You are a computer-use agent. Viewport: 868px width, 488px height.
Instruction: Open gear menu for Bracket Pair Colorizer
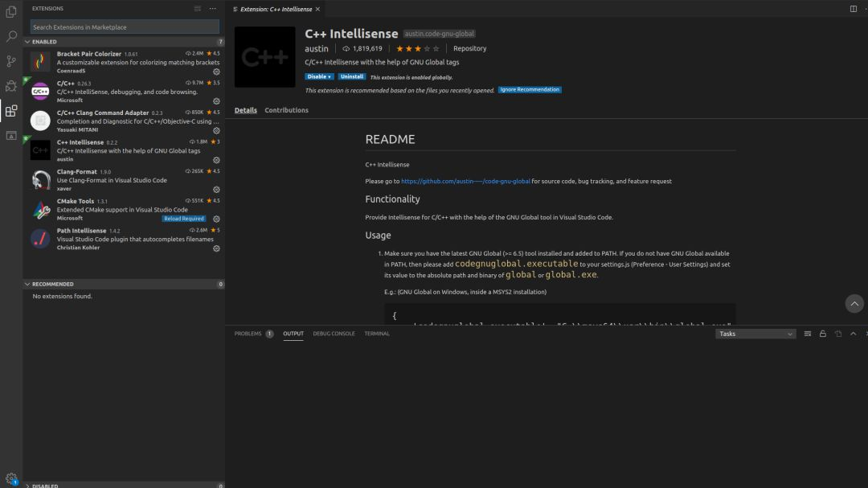tap(216, 72)
